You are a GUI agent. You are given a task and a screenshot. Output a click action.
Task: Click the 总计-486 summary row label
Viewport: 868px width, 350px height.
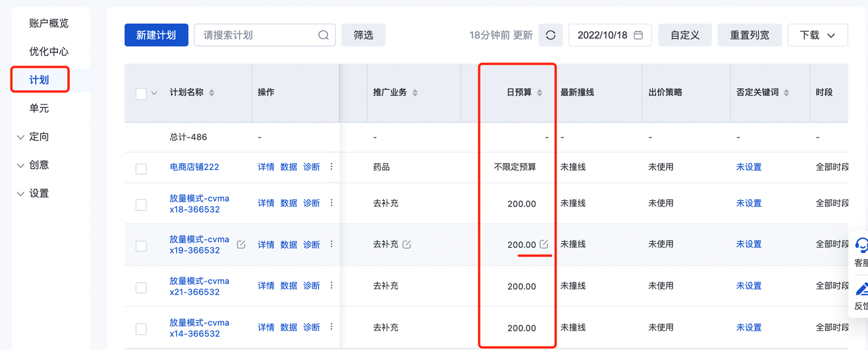pos(189,137)
